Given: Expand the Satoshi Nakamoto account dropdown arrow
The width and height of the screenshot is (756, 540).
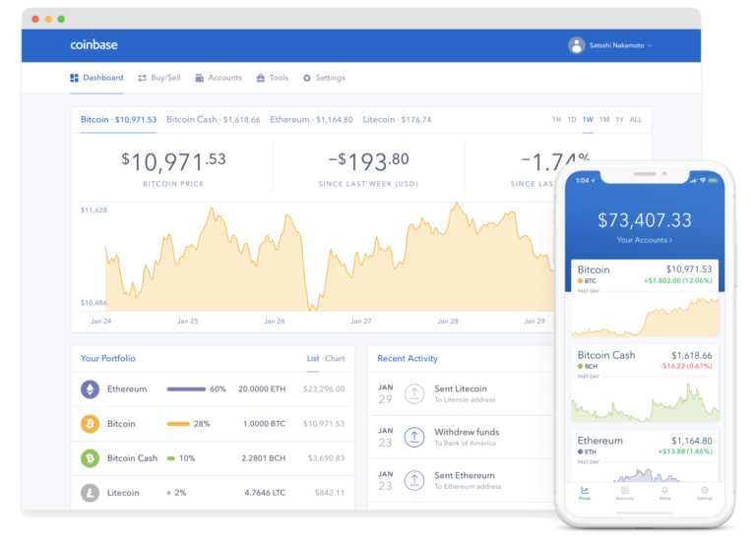Looking at the screenshot, I should click(650, 45).
